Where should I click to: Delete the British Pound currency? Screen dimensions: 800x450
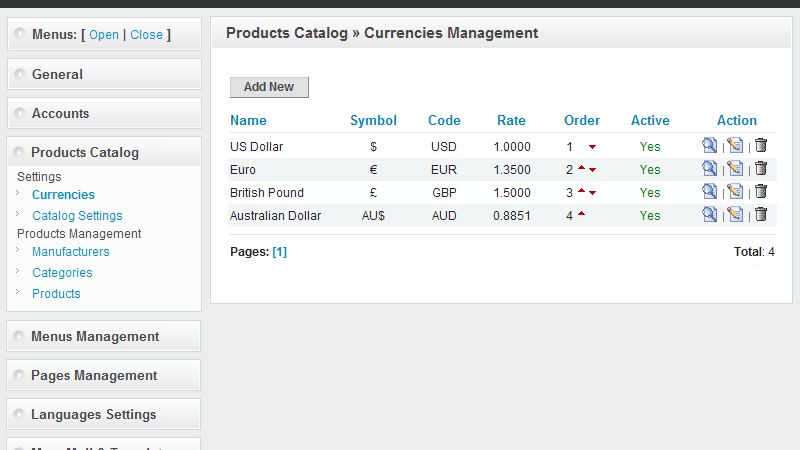[x=761, y=192]
